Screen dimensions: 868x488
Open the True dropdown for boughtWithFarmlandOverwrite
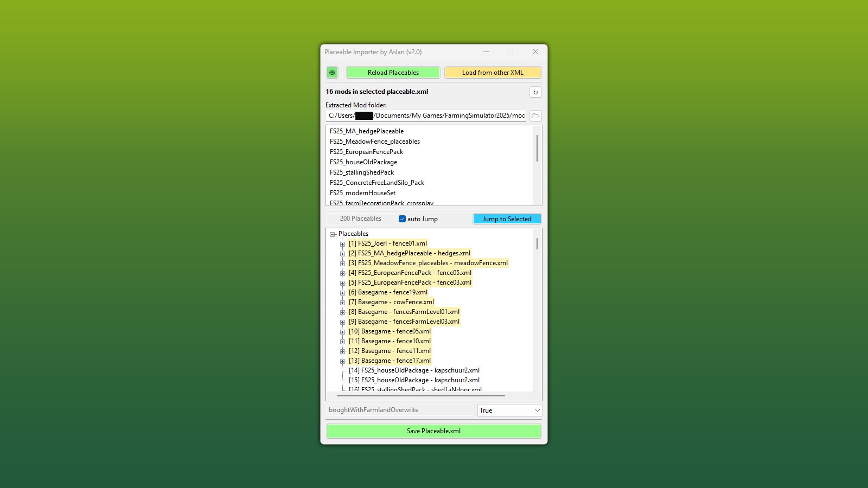[x=509, y=410]
